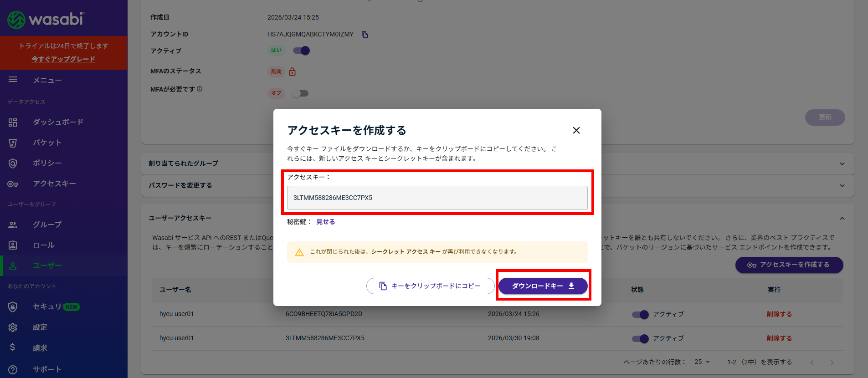Viewport: 868px width, 378px height.
Task: Click 見せる to reveal the secret key
Action: click(x=325, y=222)
